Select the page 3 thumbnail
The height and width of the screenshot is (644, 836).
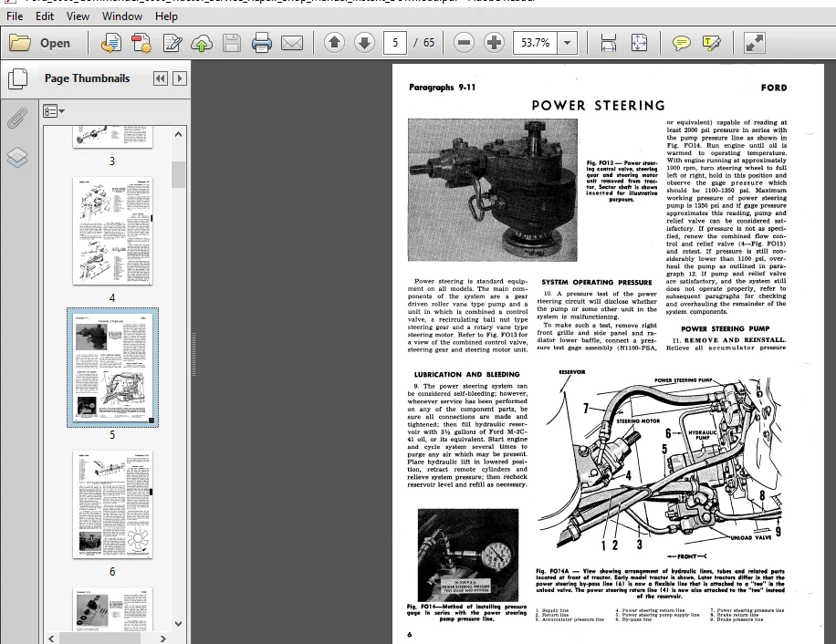112,137
